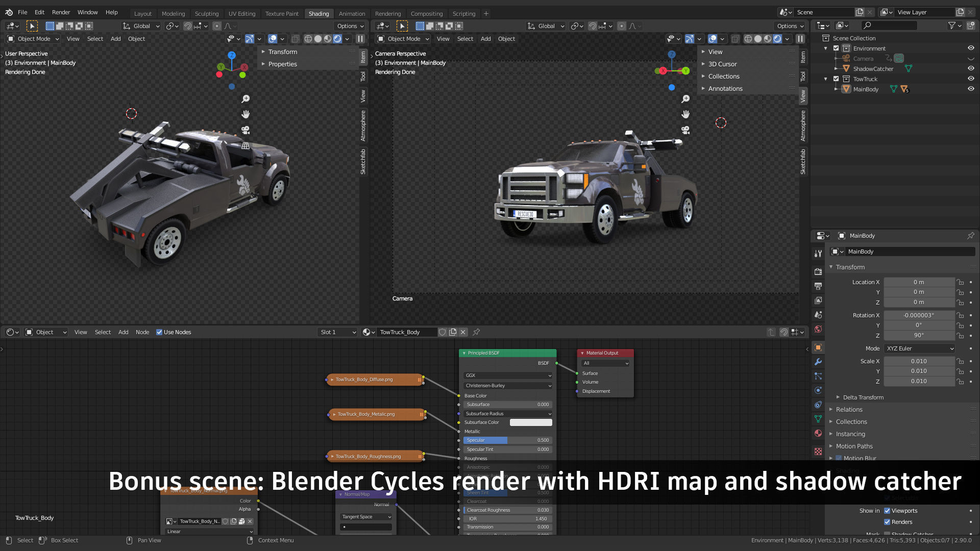Click Options button in left viewport header

pos(350,26)
